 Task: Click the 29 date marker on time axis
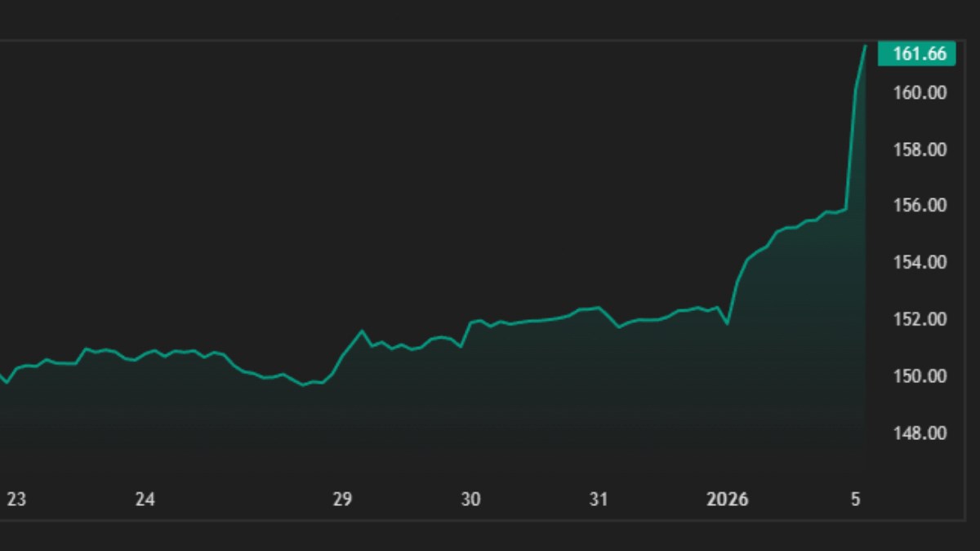coord(342,500)
